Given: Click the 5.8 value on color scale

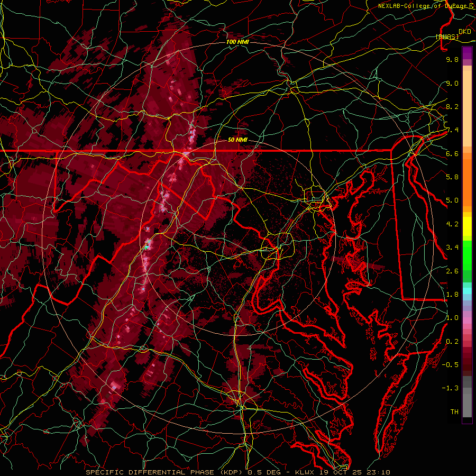Looking at the screenshot, I should pyautogui.click(x=452, y=177).
